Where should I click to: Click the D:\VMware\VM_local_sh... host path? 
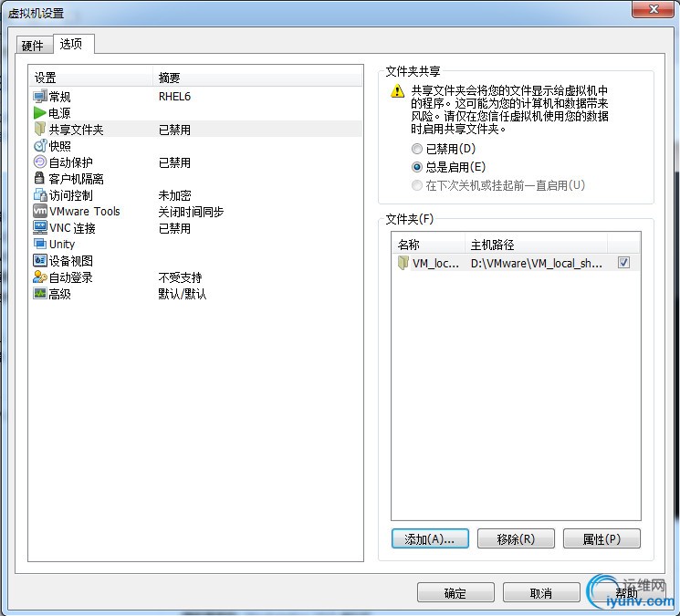pos(537,263)
